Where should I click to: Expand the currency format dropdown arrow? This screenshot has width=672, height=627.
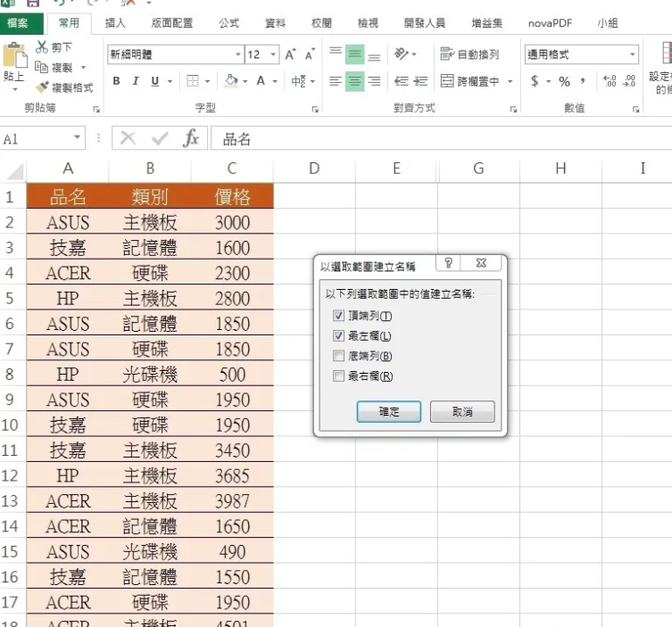548,81
